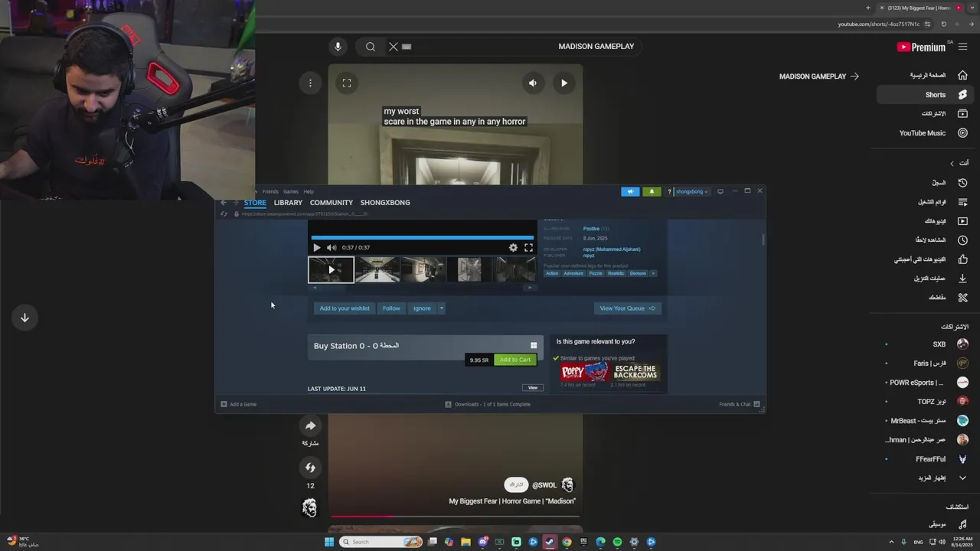Click Add to your wishlist button
The height and width of the screenshot is (551, 980).
pyautogui.click(x=345, y=308)
